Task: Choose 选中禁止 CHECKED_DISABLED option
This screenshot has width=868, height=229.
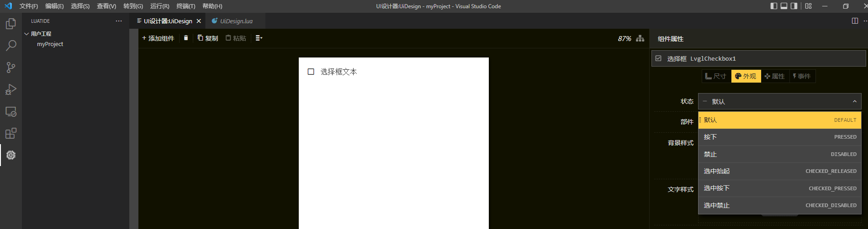Action: tap(779, 205)
